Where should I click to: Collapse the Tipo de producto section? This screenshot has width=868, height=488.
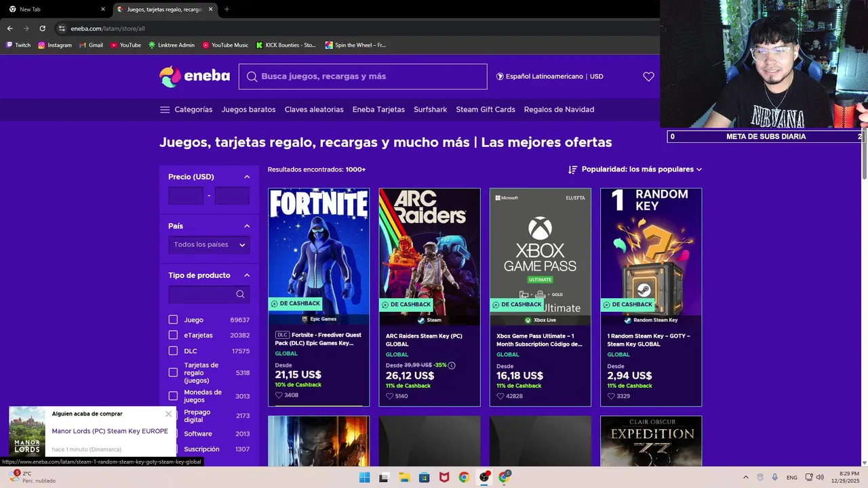tap(247, 275)
